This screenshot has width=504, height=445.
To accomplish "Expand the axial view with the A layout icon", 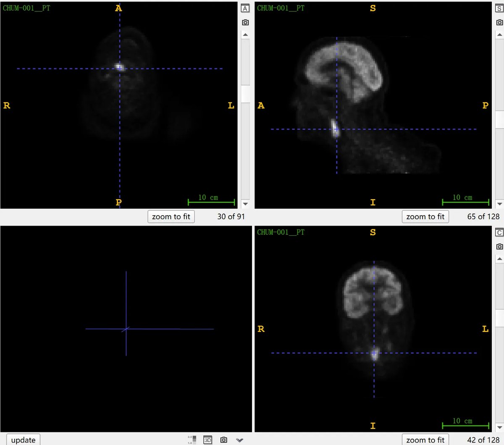I will [245, 8].
